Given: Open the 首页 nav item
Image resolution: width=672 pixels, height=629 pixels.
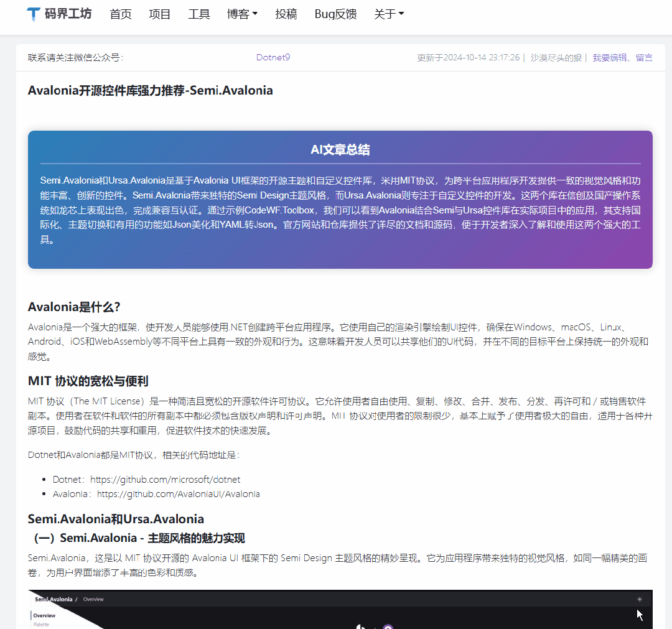Looking at the screenshot, I should tap(121, 14).
